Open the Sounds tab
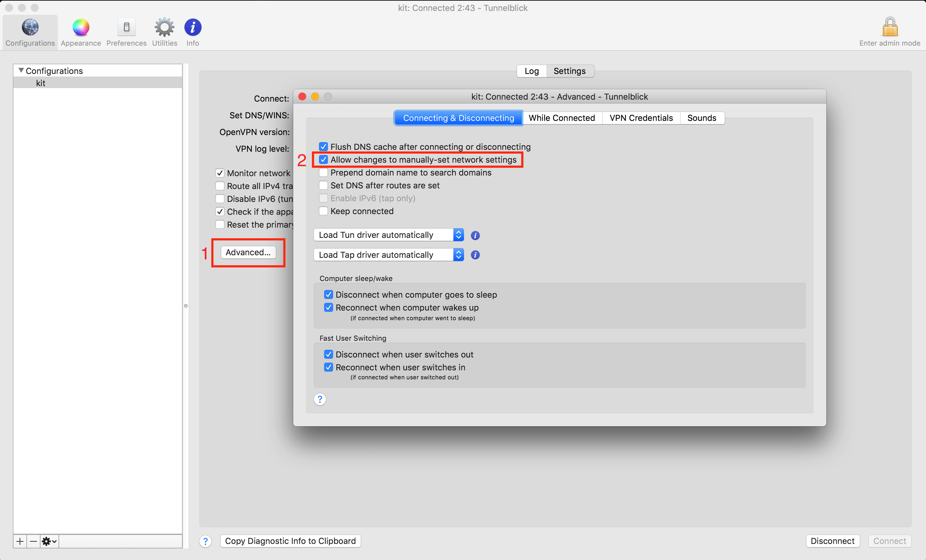Image resolution: width=926 pixels, height=560 pixels. (702, 118)
